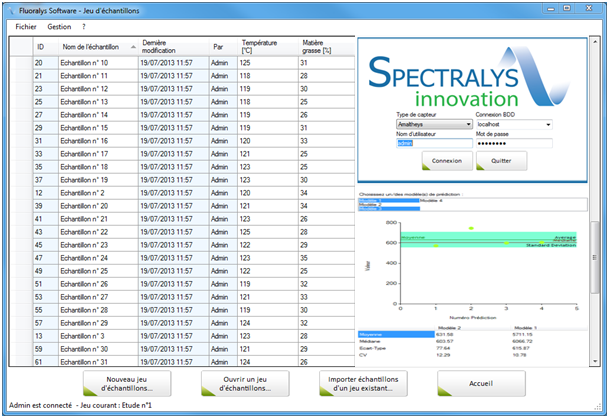Click the Fluoralys app icon in title bar

9,8
